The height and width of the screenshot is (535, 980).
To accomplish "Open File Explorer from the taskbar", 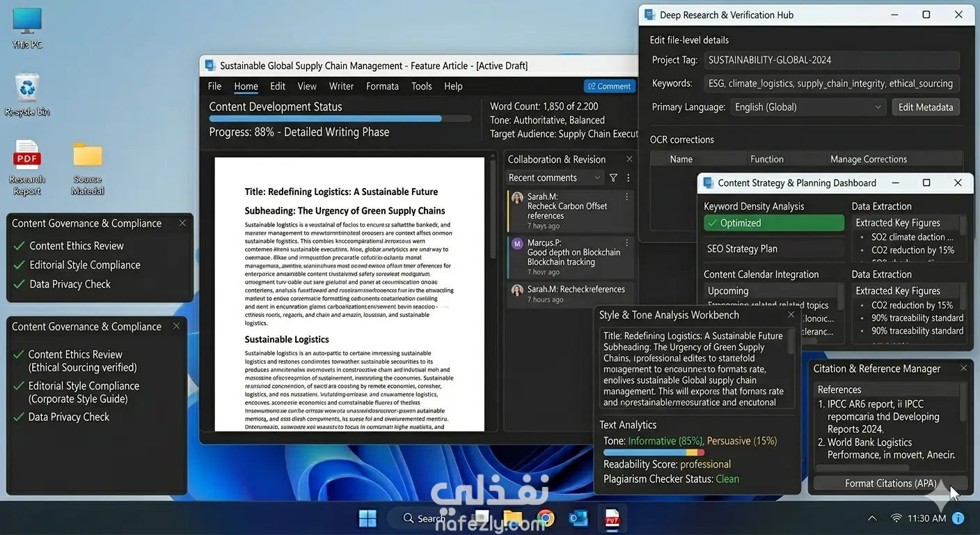I will (x=512, y=518).
